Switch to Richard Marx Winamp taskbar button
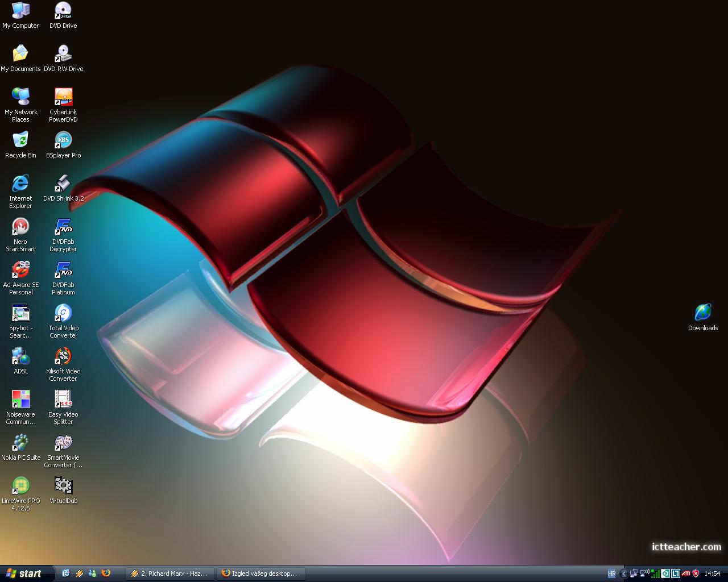This screenshot has width=728, height=582. tap(169, 573)
